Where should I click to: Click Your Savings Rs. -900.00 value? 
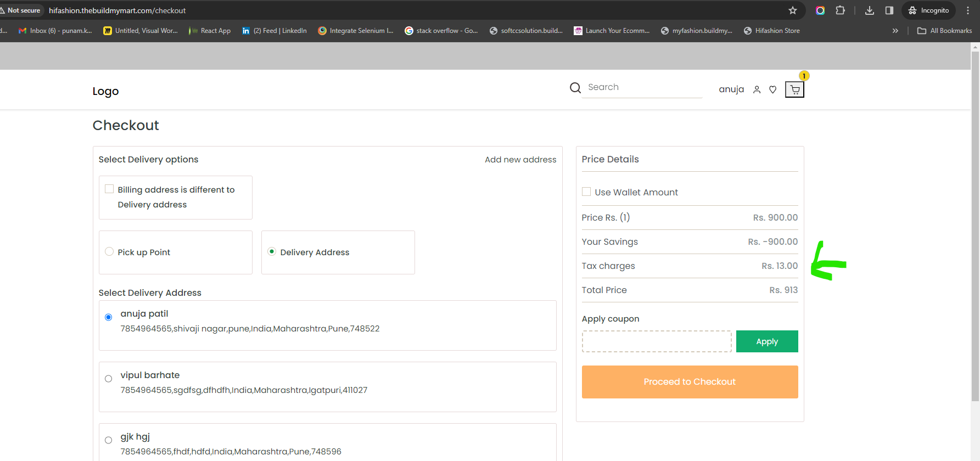coord(773,242)
